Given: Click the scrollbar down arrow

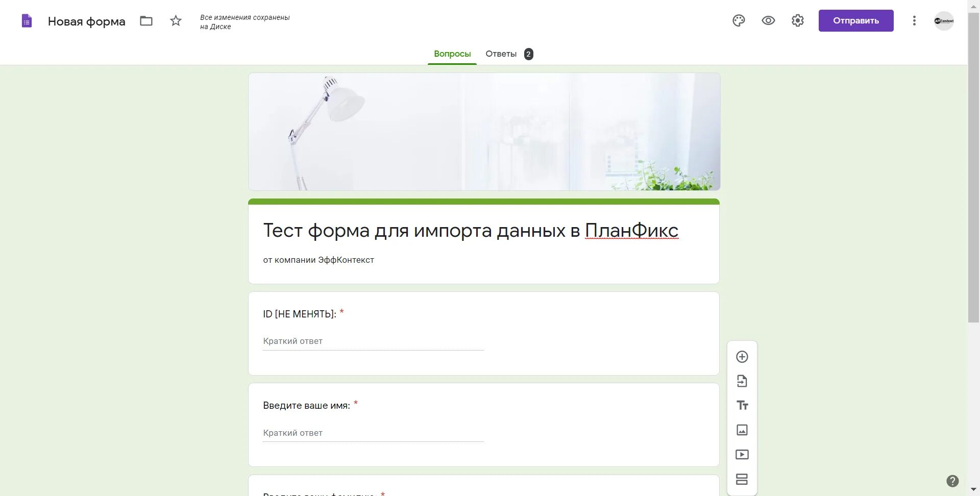Looking at the screenshot, I should (x=974, y=490).
